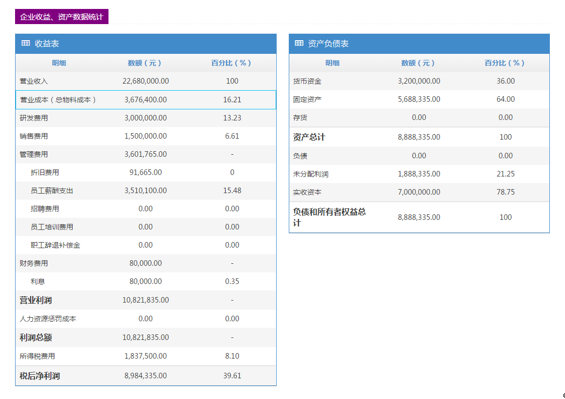Click the 数额（元） header in 收益表

(x=145, y=63)
